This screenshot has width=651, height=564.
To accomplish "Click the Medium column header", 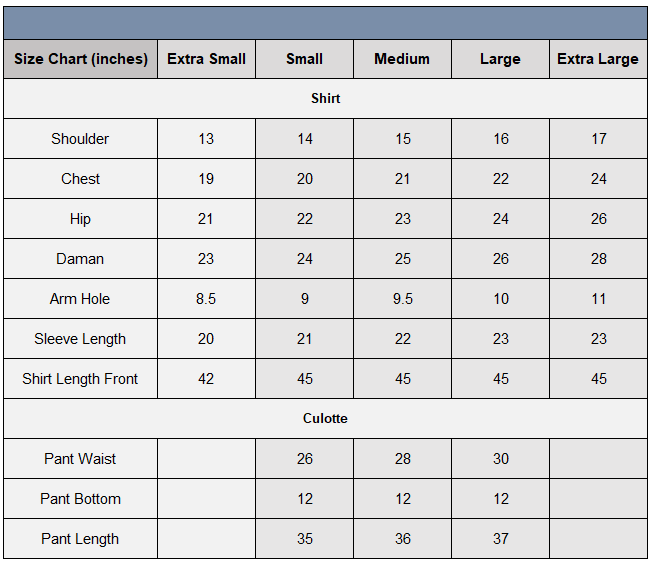I will [x=402, y=59].
